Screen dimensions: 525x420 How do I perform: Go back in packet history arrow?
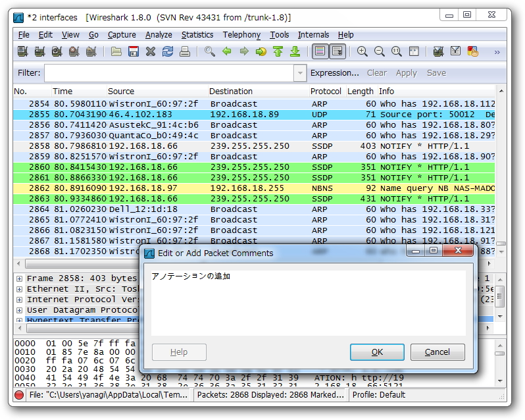[227, 51]
